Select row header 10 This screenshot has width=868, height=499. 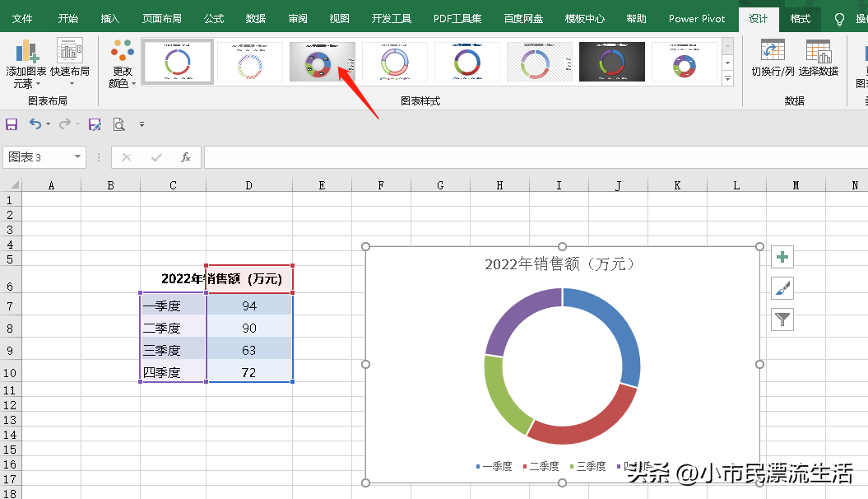10,372
